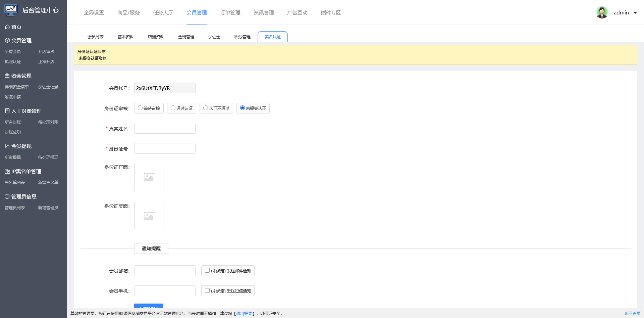Upload the ID card back image (身份证反面)
This screenshot has height=318, width=644.
coord(149,216)
